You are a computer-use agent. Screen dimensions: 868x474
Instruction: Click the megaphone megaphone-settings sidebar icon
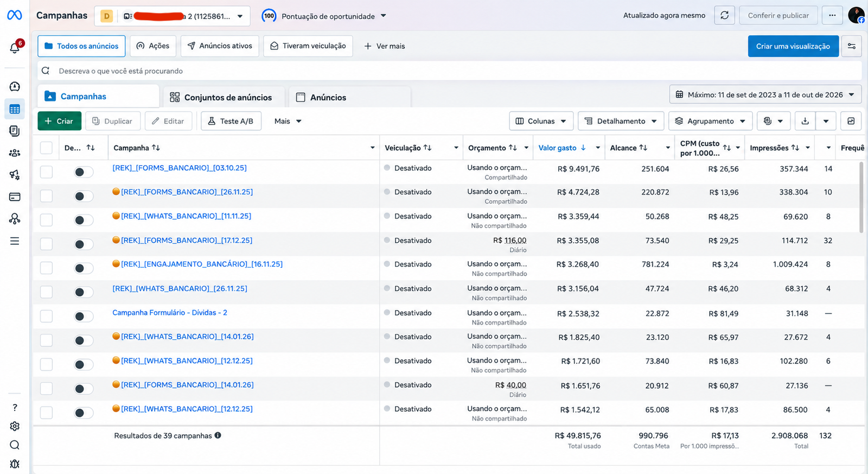point(15,175)
